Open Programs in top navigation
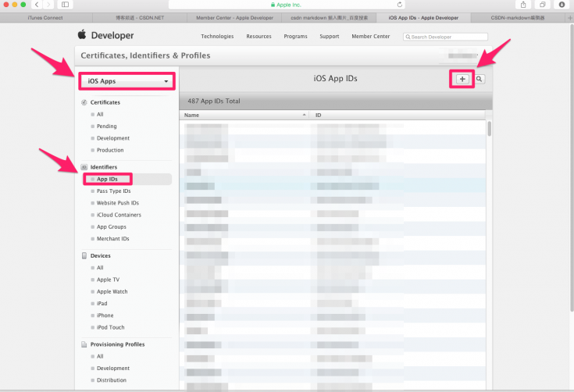Viewport: 574px width, 392px height. point(295,36)
